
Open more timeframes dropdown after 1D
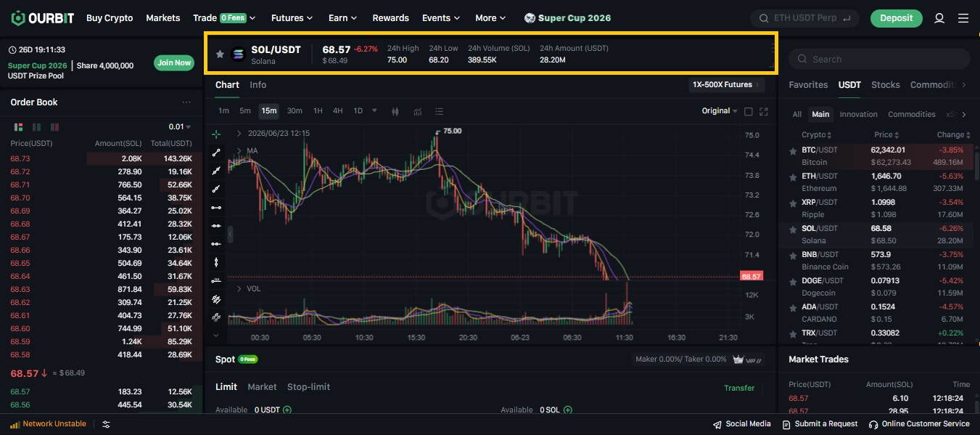click(x=374, y=111)
